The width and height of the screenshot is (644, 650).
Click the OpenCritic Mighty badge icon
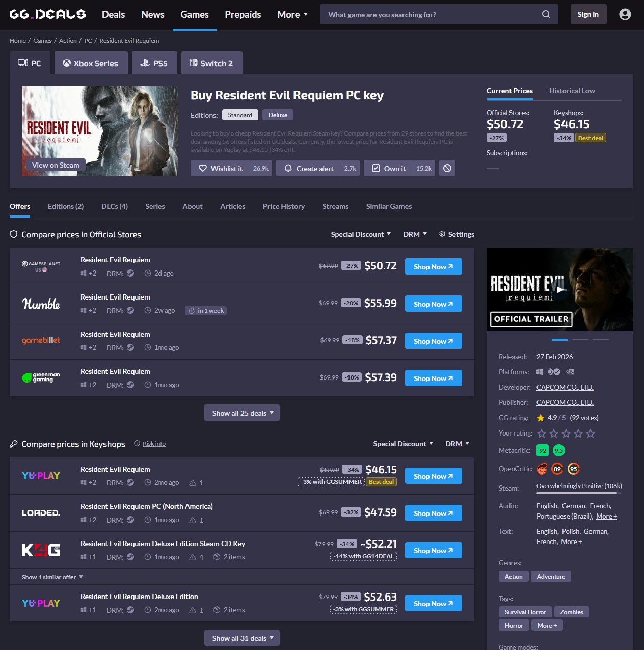[x=542, y=469]
